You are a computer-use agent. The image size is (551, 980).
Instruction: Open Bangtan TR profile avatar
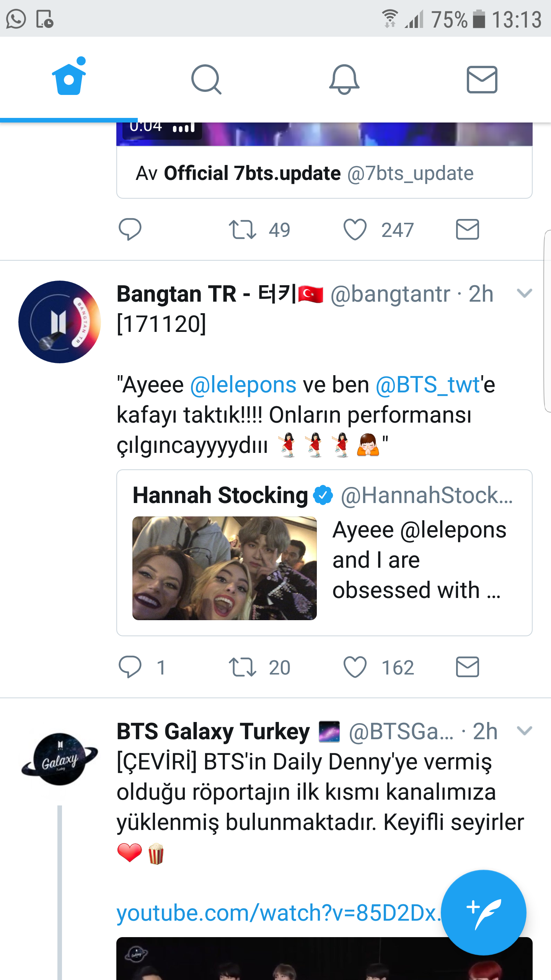point(60,322)
